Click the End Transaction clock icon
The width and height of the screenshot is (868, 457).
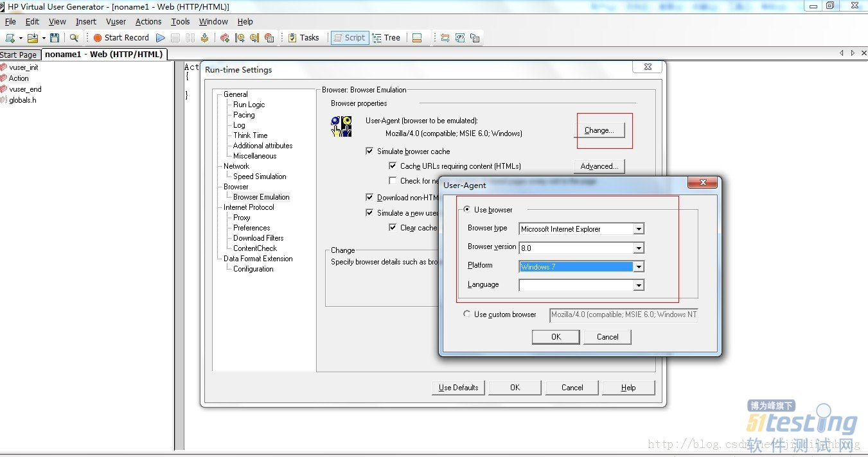(254, 38)
